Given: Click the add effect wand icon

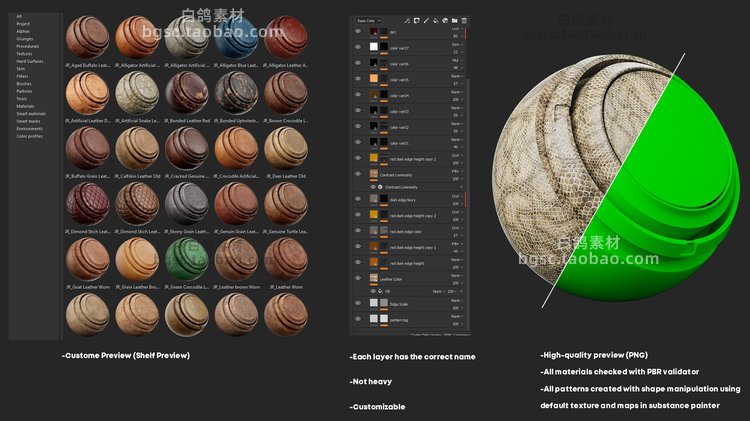Looking at the screenshot, I should (407, 21).
